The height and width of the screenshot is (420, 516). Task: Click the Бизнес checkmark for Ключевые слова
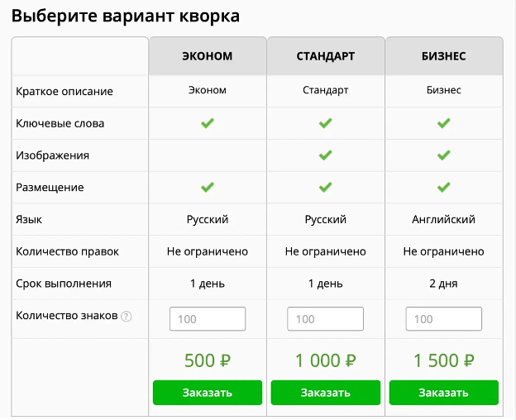click(444, 123)
